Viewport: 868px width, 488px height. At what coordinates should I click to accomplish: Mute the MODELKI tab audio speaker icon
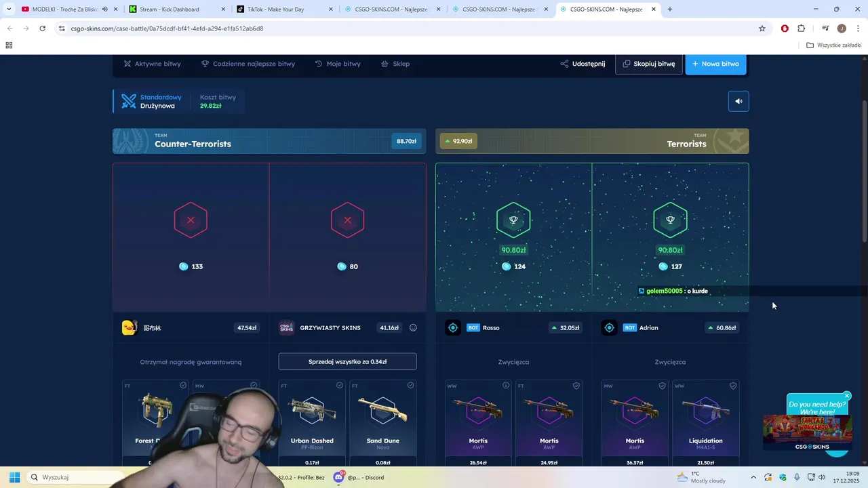click(104, 9)
